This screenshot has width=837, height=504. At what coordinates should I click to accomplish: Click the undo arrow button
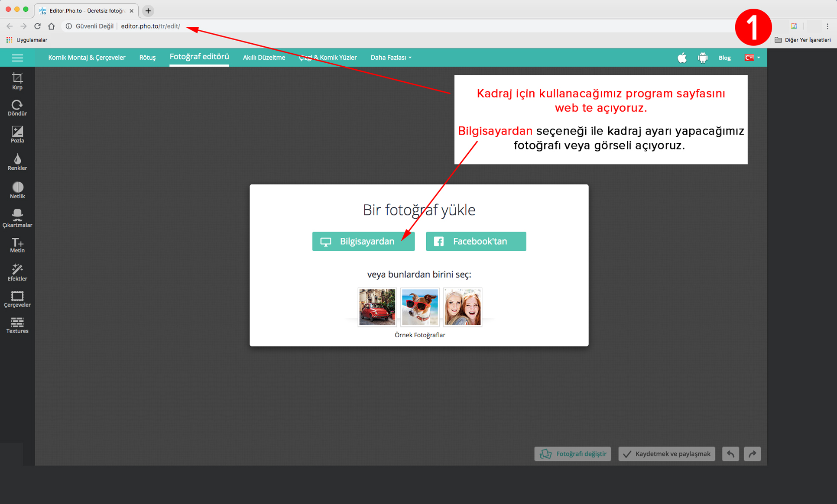point(730,454)
